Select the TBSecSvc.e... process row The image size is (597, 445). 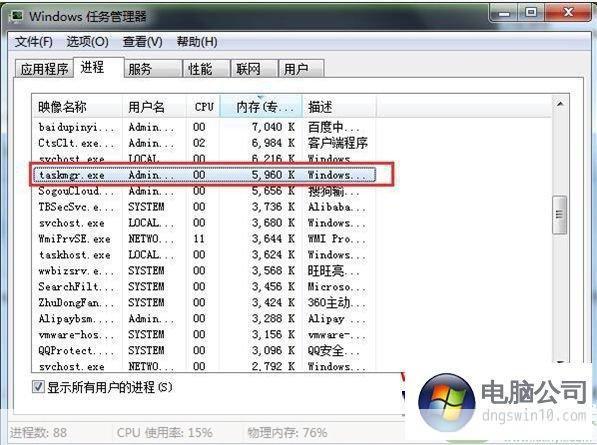[204, 207]
